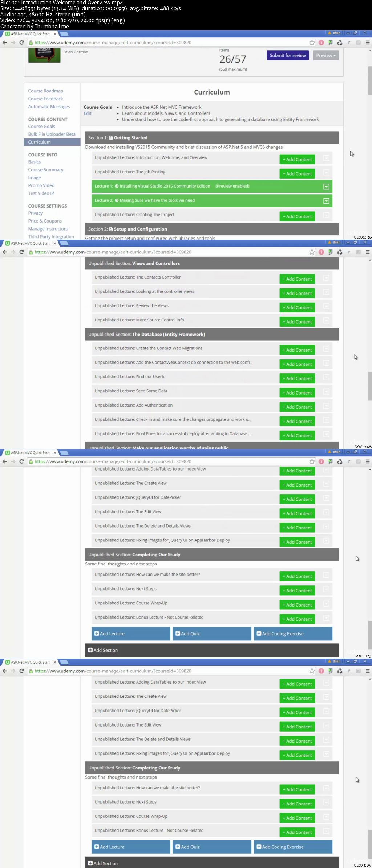Click the red info extension in the third frame
Viewport: 372px width, 868px height.
tap(321, 461)
